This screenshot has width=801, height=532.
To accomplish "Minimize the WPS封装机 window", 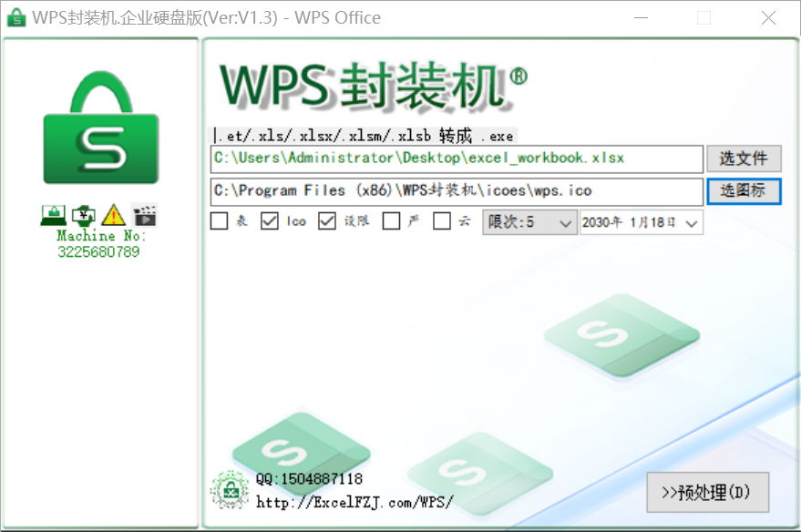I will [641, 18].
